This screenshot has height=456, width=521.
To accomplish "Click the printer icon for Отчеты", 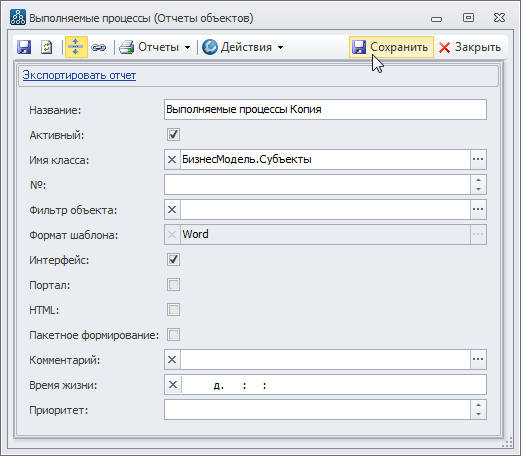I will point(127,47).
